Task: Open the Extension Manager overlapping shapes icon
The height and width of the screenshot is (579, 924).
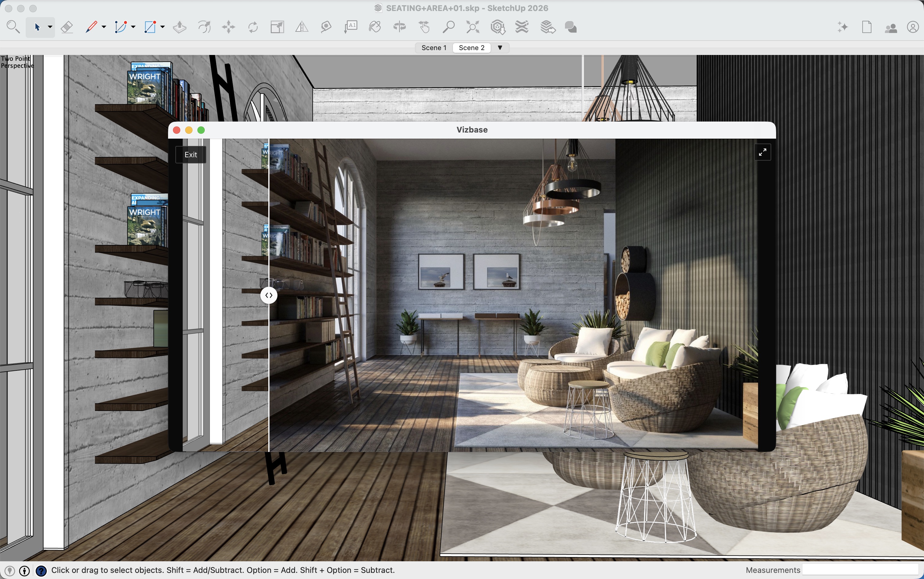Action: pos(571,27)
